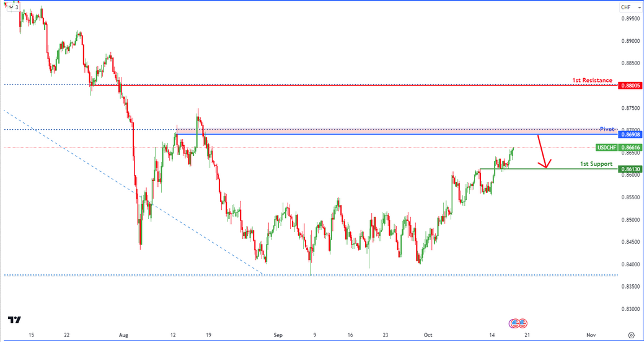Click the 0.84000 price axis label
This screenshot has height=342, width=644.
coord(630,264)
